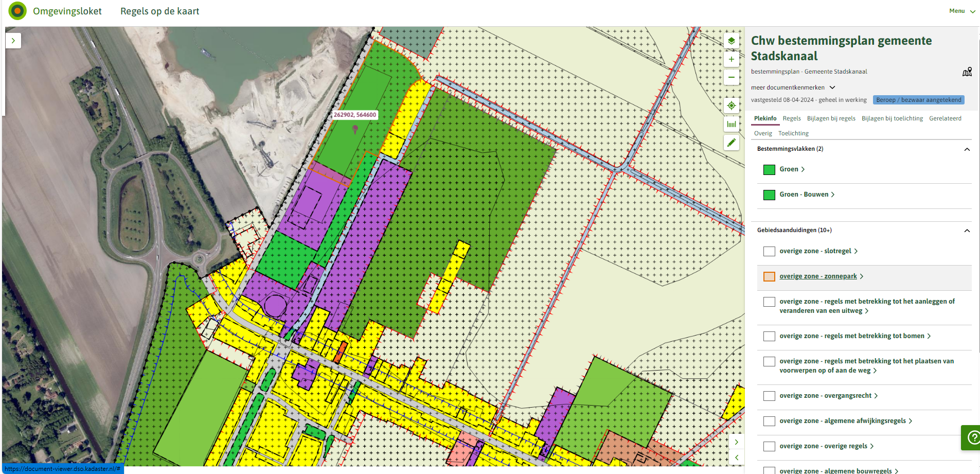
Task: Switch to the Regels tab
Action: [792, 118]
